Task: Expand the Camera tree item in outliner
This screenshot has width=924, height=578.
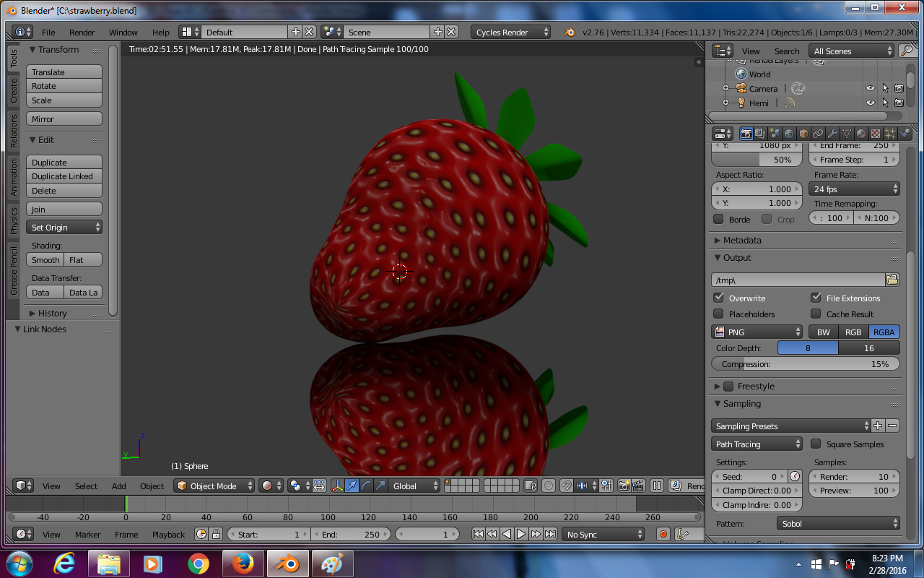Action: tap(726, 88)
